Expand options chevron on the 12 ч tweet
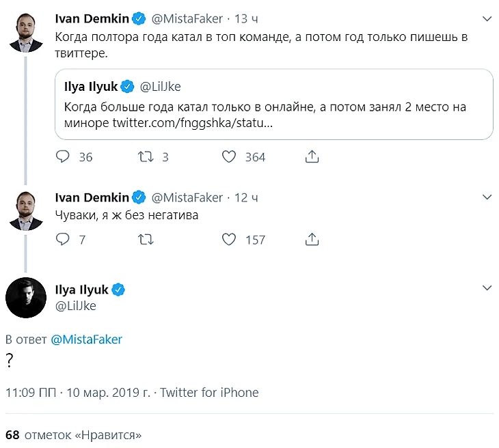499x448 pixels. point(487,197)
